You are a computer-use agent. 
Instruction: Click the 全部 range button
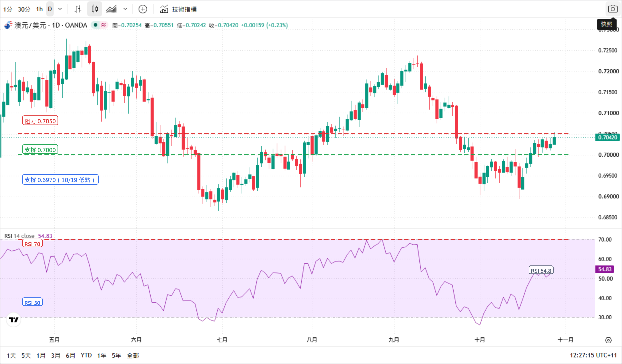tap(133, 355)
